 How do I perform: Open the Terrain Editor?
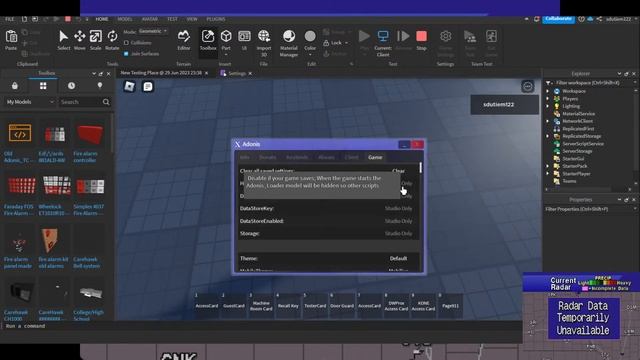coord(184,40)
